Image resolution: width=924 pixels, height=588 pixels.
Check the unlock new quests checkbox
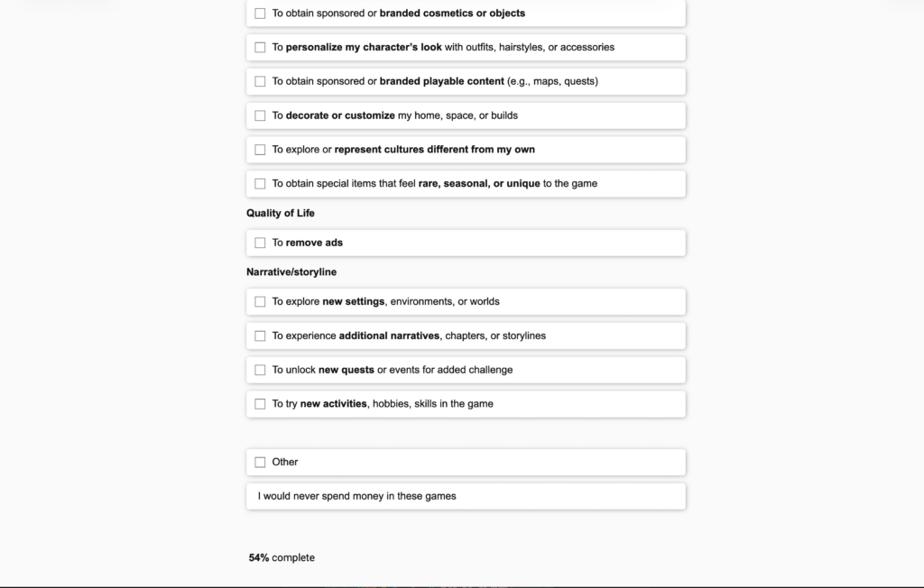(260, 370)
